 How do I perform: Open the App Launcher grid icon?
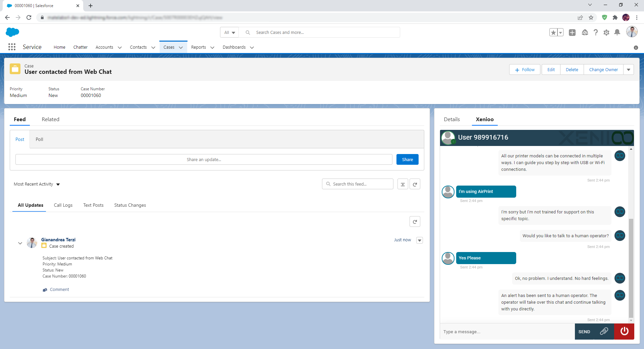12,47
